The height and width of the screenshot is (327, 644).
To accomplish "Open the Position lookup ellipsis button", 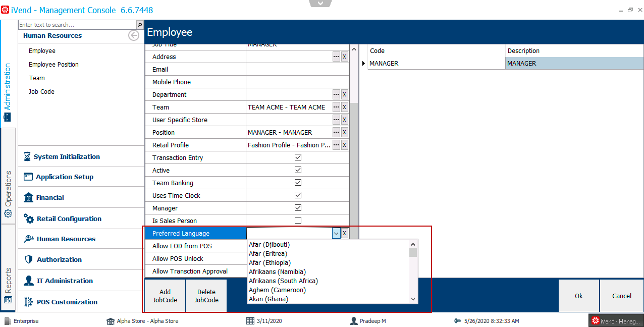I will click(x=336, y=133).
